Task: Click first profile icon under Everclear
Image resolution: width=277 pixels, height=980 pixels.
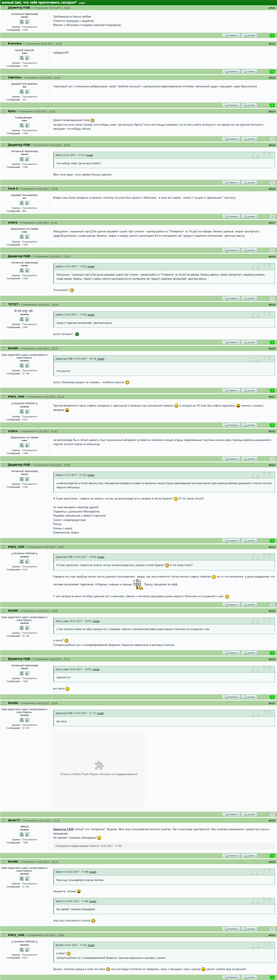Action: 22,58
